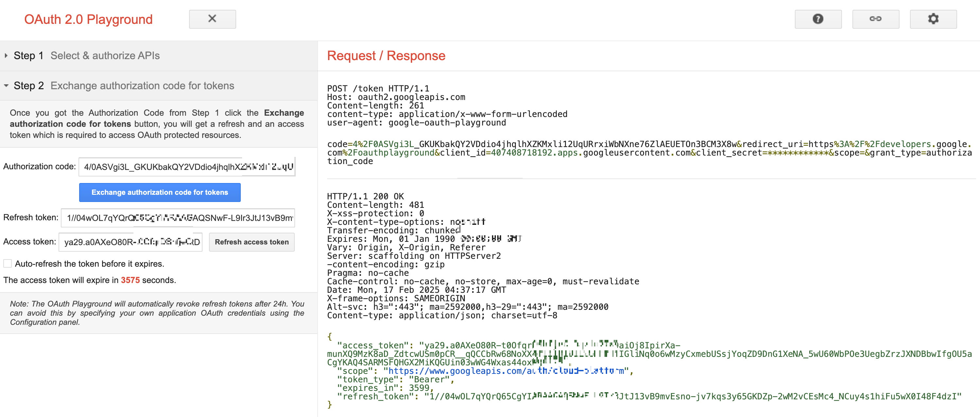The image size is (980, 417).
Task: Click the Exchange authorization code for tokens heading
Action: click(142, 86)
